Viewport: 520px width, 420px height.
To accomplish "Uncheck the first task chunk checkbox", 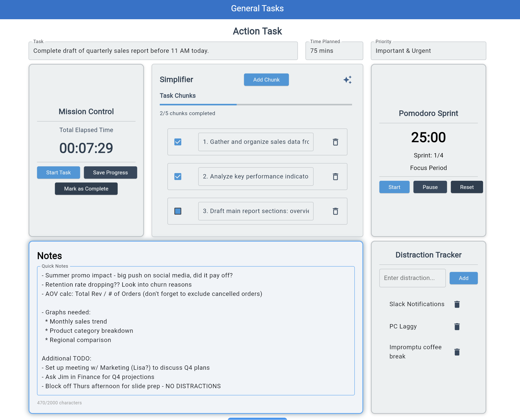I will pyautogui.click(x=178, y=142).
